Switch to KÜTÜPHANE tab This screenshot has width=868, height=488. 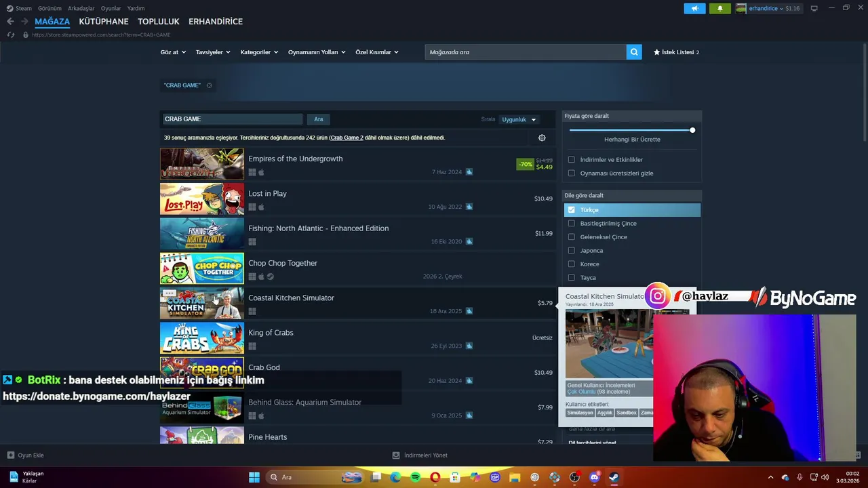[x=104, y=22]
